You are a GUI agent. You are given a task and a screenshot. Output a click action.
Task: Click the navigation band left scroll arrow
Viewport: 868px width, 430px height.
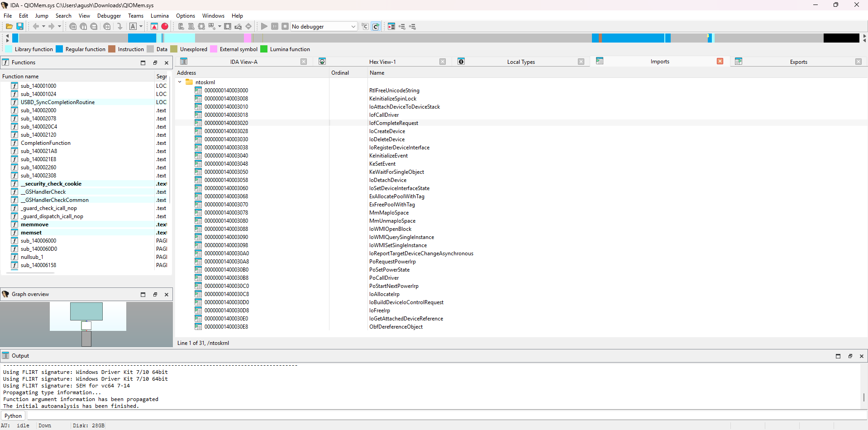tap(7, 36)
